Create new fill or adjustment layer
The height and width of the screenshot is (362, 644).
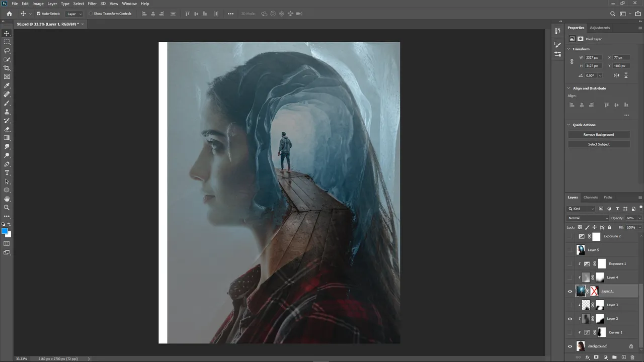(605, 357)
